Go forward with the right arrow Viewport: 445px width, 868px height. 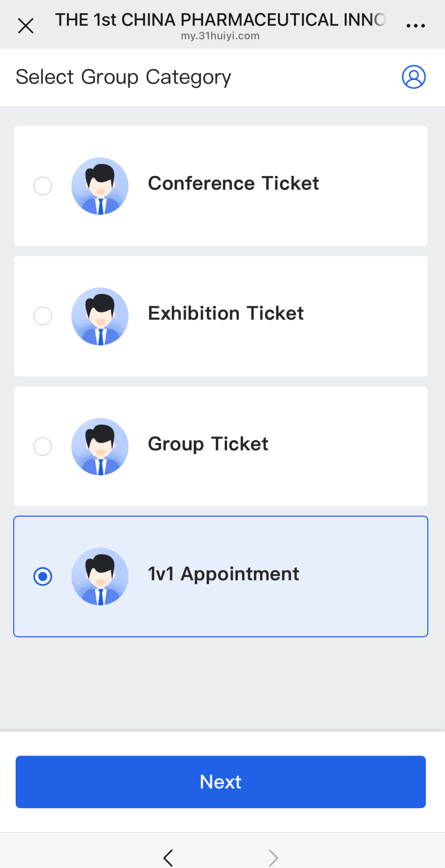tap(273, 858)
